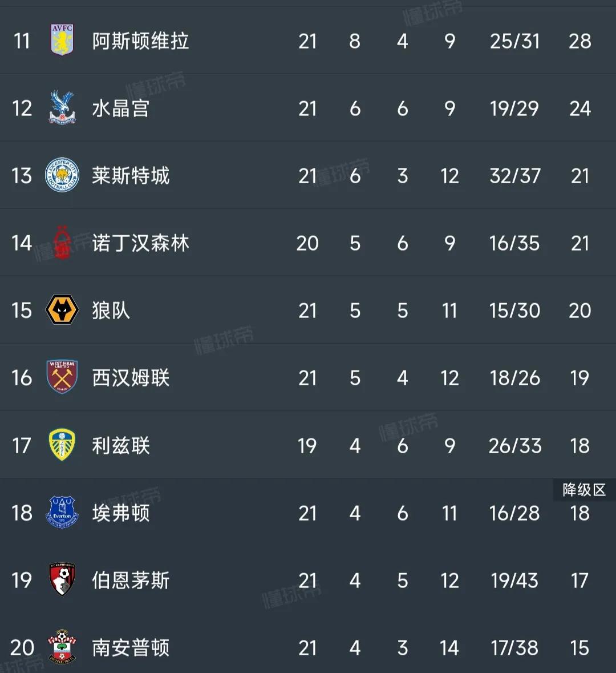The width and height of the screenshot is (616, 673).
Task: Tap the 莱斯特城 team name
Action: click(x=131, y=176)
